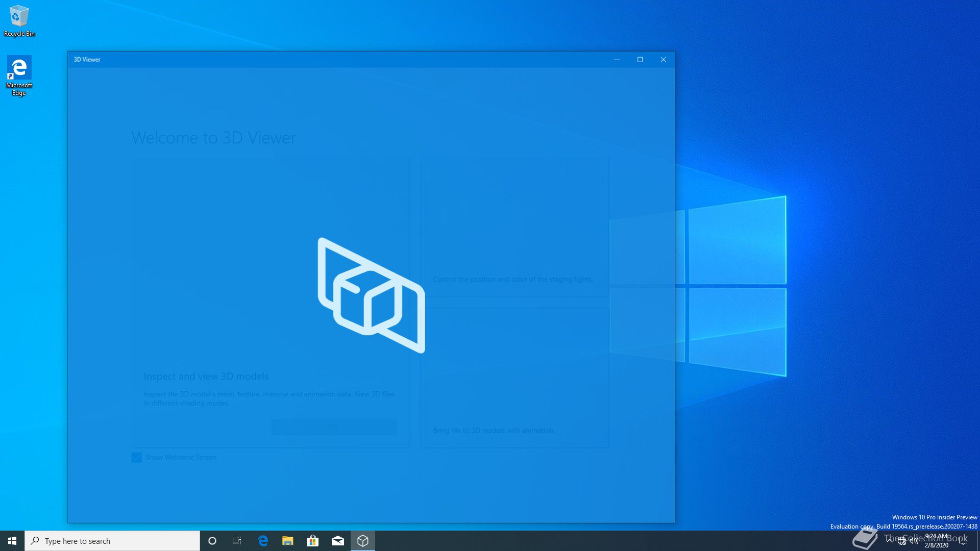Open File Explorer from the taskbar

click(x=288, y=541)
